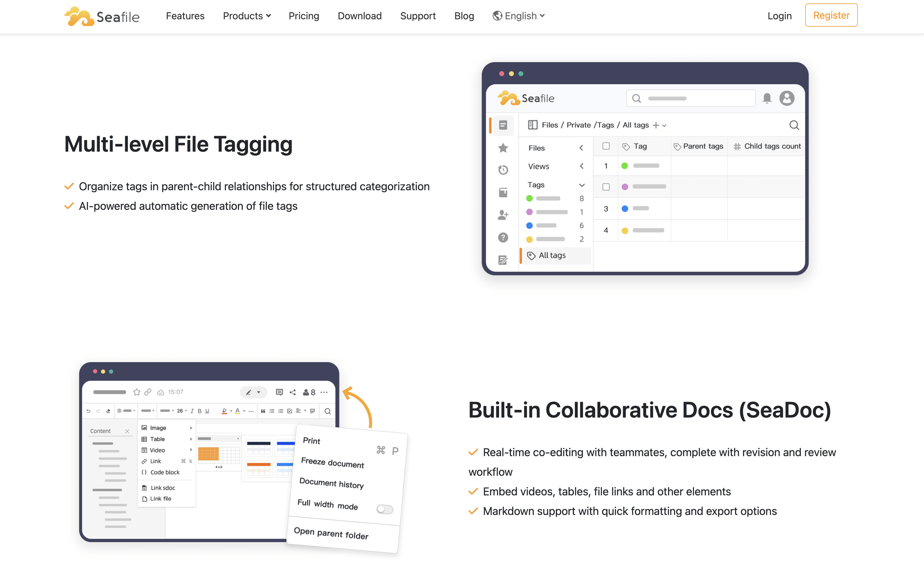Star the document in the SeaDoc mockup
This screenshot has height=579, width=924.
point(137,392)
